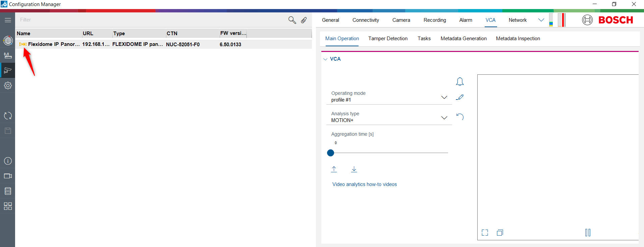644x247 pixels.
Task: Open the Network Scan globe icon
Action: click(x=8, y=41)
